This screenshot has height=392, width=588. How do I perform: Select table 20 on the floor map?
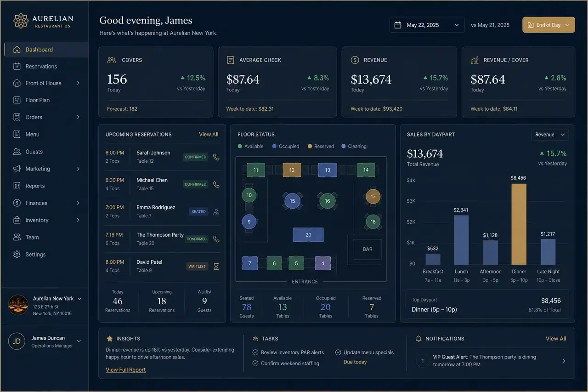point(308,235)
